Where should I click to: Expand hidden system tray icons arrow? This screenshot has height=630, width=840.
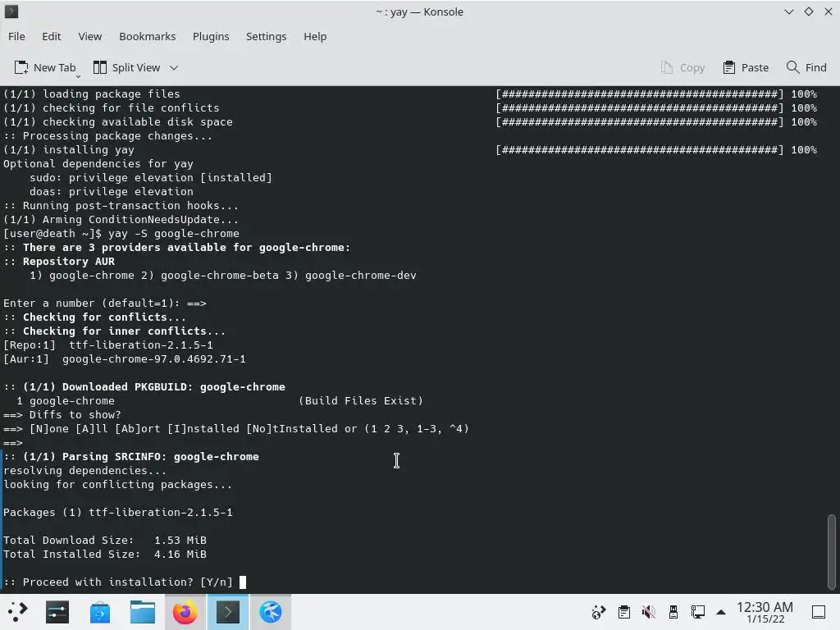(721, 612)
